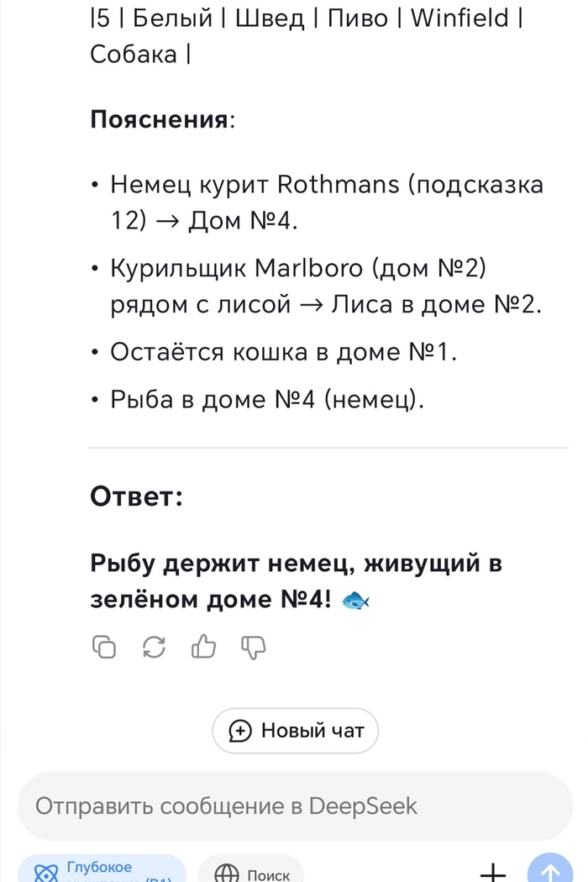
Task: Click the fish emoji in the answer
Action: click(357, 600)
